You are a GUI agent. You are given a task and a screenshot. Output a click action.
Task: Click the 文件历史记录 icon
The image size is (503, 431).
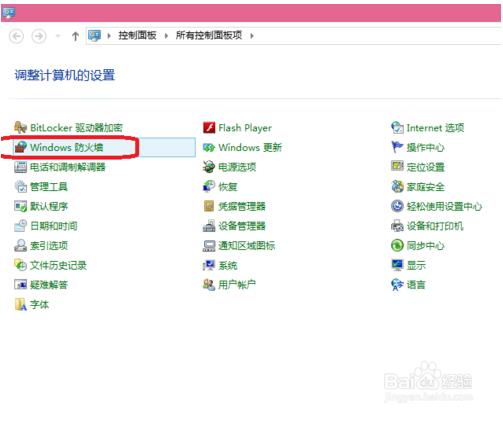[20, 265]
